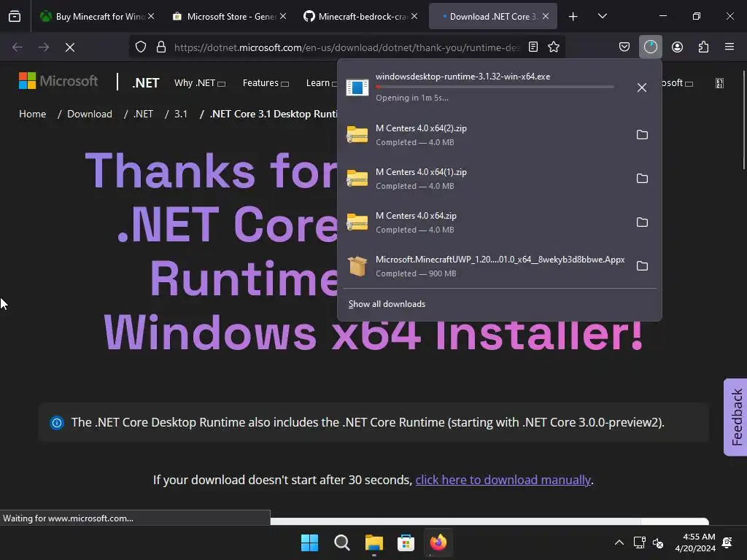
Task: Open the network status tray icon
Action: [639, 542]
